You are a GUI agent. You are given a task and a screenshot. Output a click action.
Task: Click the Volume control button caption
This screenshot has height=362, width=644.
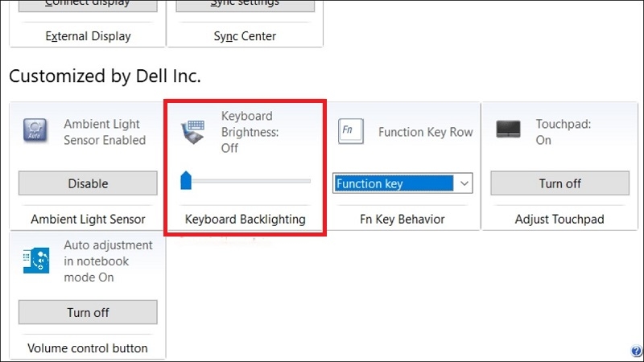click(88, 348)
